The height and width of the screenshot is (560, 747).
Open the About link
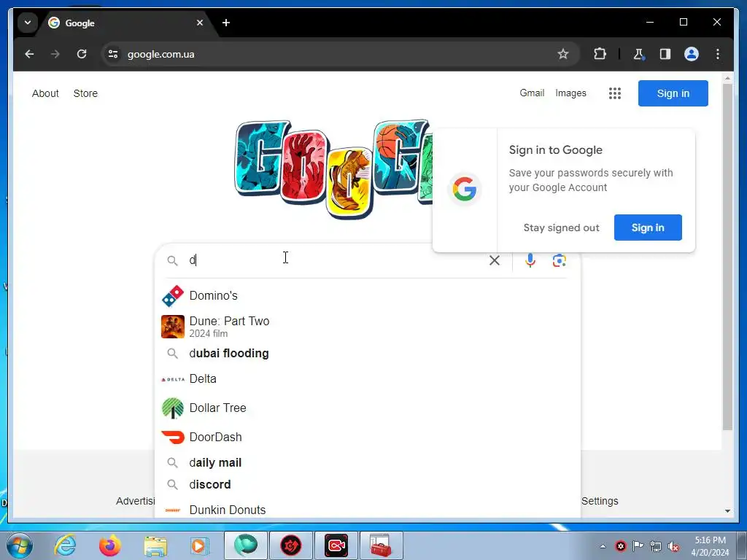[45, 93]
